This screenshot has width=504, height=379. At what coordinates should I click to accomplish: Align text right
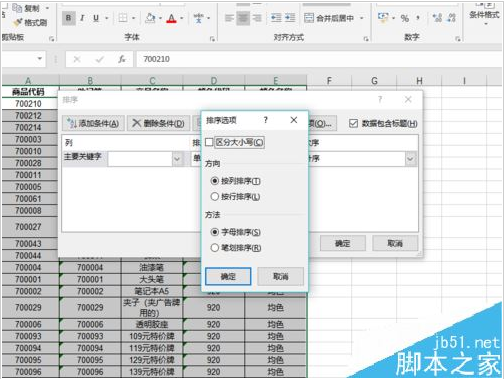coord(257,18)
